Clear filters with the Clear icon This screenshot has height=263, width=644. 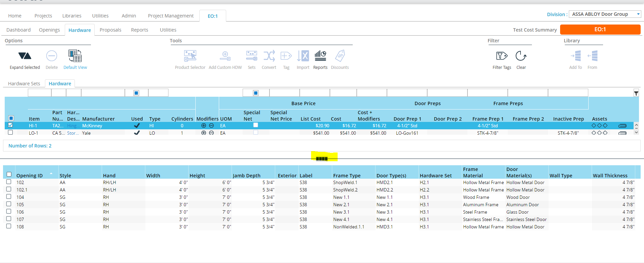tap(521, 56)
